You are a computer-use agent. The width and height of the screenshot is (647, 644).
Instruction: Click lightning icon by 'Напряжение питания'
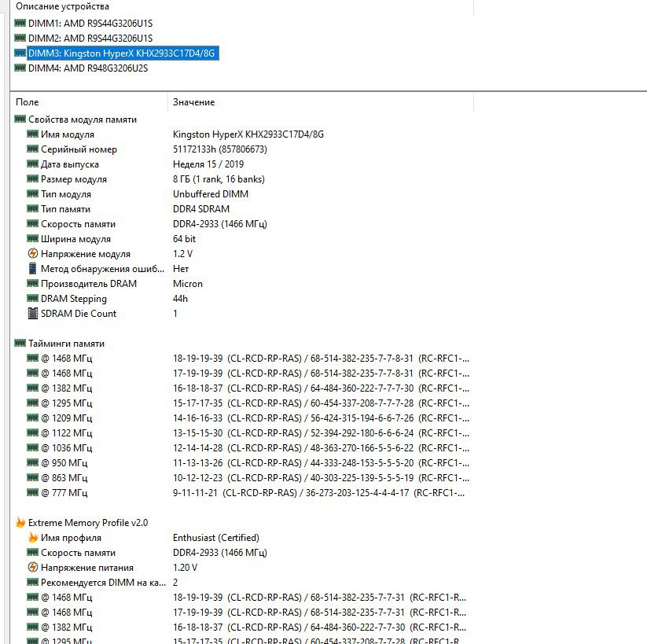point(32,567)
